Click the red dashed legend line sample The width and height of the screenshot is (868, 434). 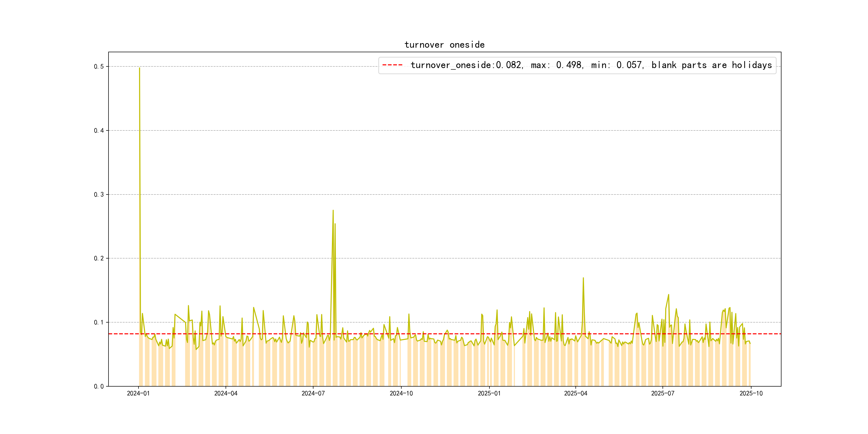pos(392,65)
